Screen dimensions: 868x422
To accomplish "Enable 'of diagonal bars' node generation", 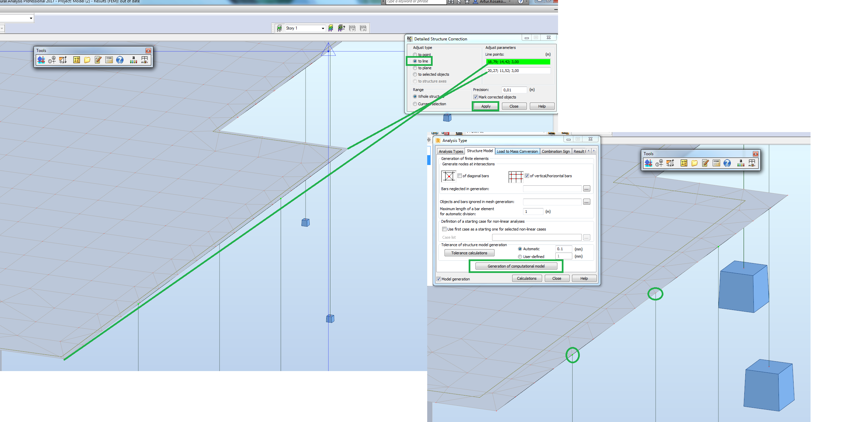I will [460, 176].
